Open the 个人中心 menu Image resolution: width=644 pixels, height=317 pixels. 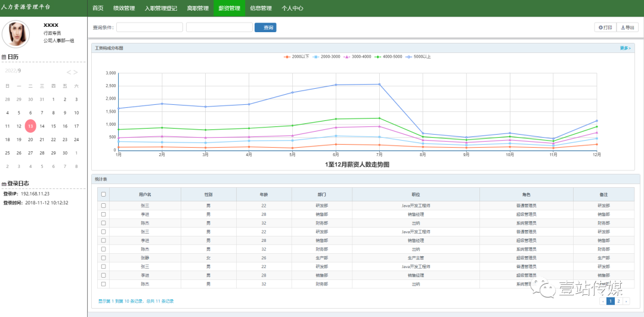point(292,8)
